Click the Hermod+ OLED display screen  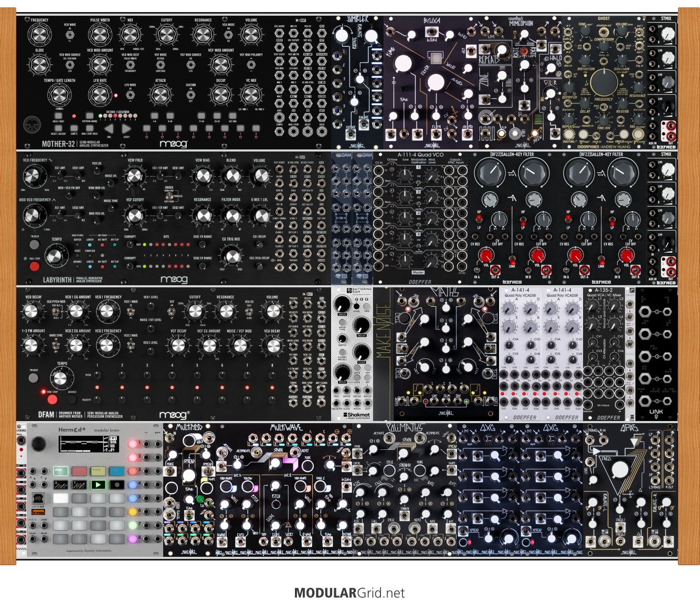point(88,445)
